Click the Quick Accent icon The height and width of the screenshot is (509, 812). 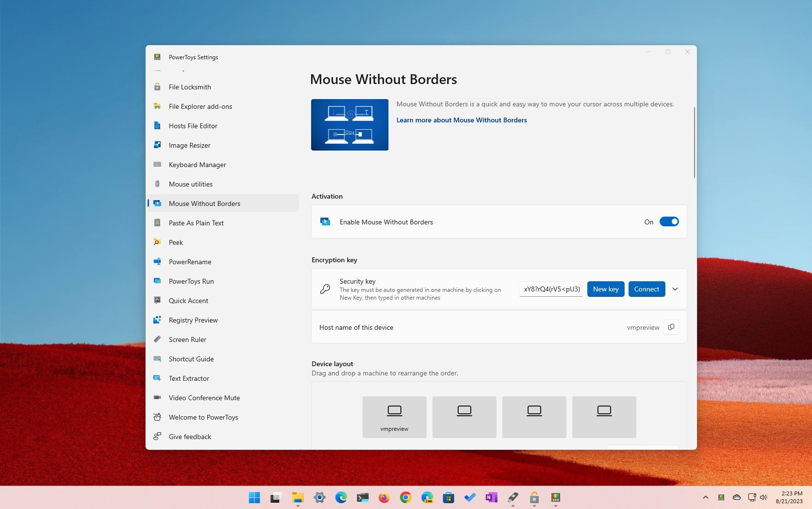tap(157, 301)
